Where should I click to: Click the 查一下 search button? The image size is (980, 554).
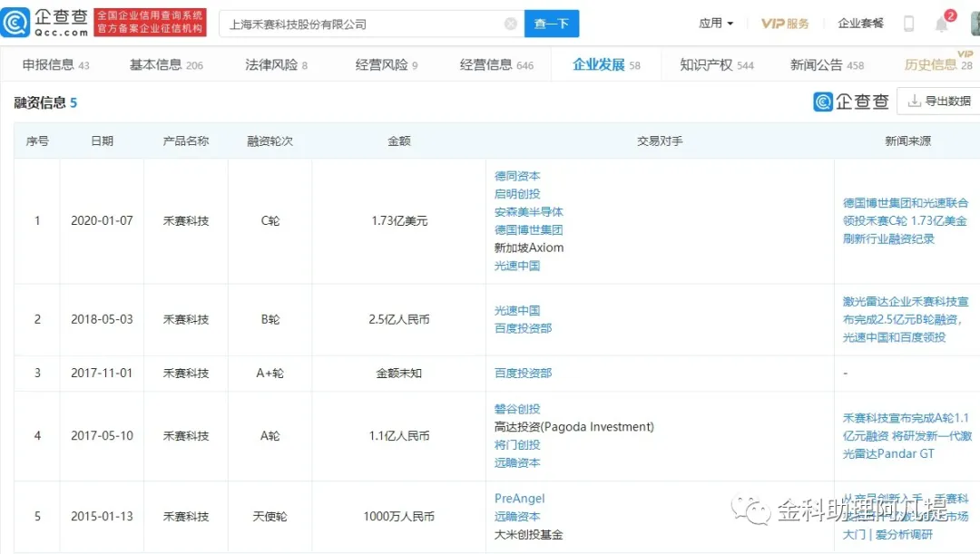(x=552, y=24)
